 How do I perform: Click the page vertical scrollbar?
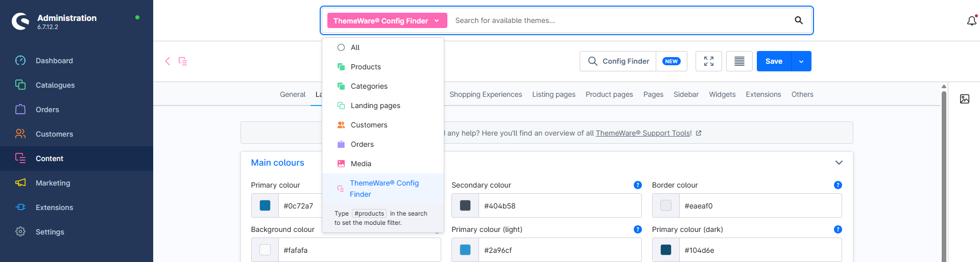coord(944,176)
